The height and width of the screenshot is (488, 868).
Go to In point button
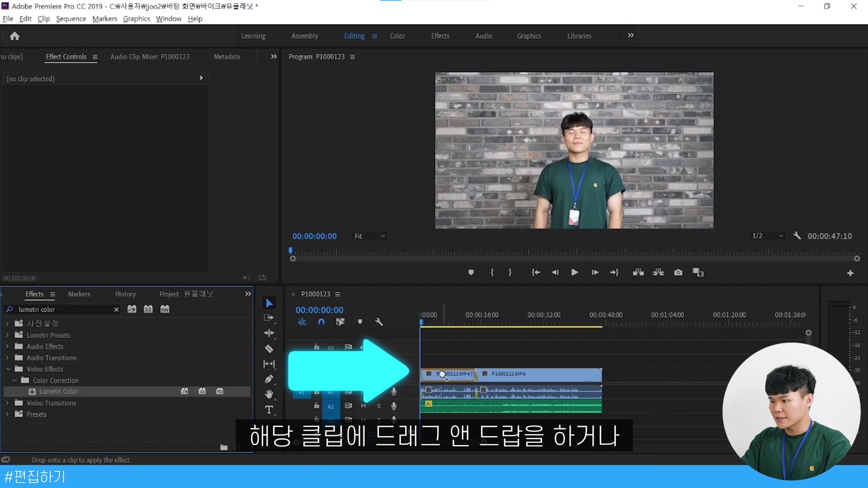pos(536,272)
